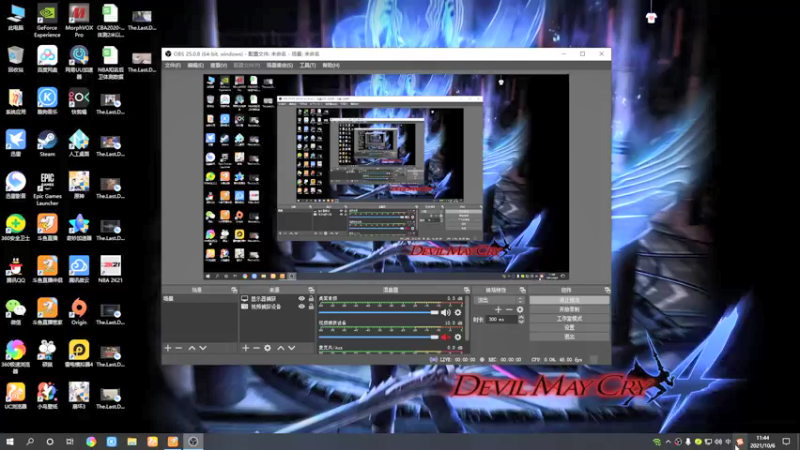The image size is (800, 450).
Task: Move the scene up in the Scenes panel
Action: coord(192,348)
